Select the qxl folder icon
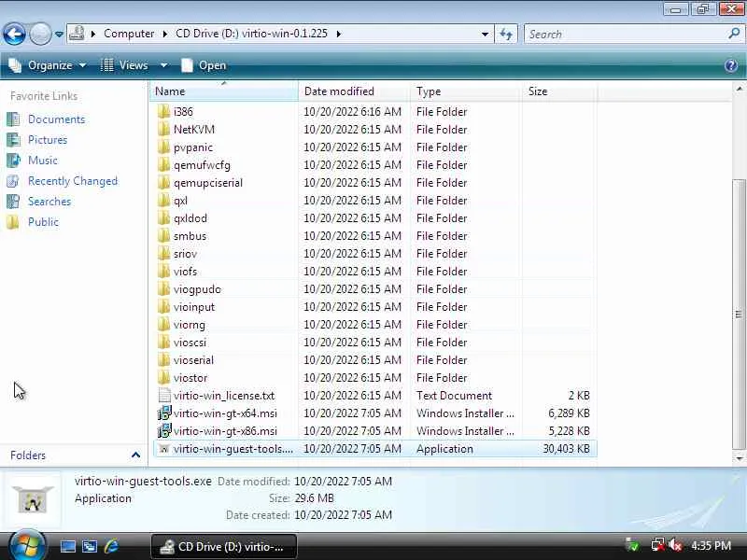This screenshot has width=747, height=560. pyautogui.click(x=164, y=200)
